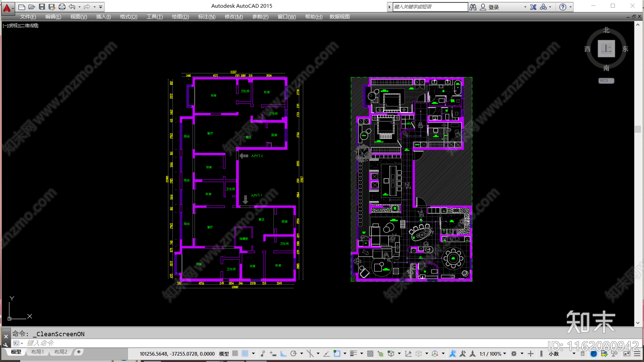Switch to the 布局1 layout tab

(37, 352)
